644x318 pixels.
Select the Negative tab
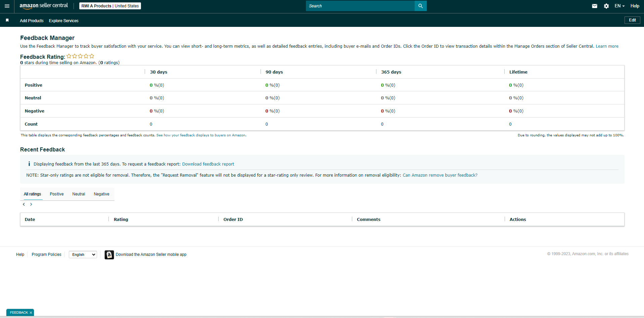coord(101,194)
